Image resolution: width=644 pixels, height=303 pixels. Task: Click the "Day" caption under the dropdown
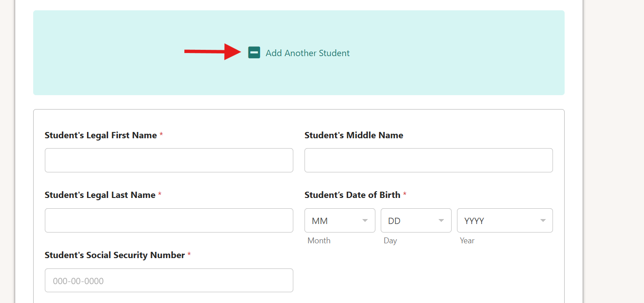point(390,241)
